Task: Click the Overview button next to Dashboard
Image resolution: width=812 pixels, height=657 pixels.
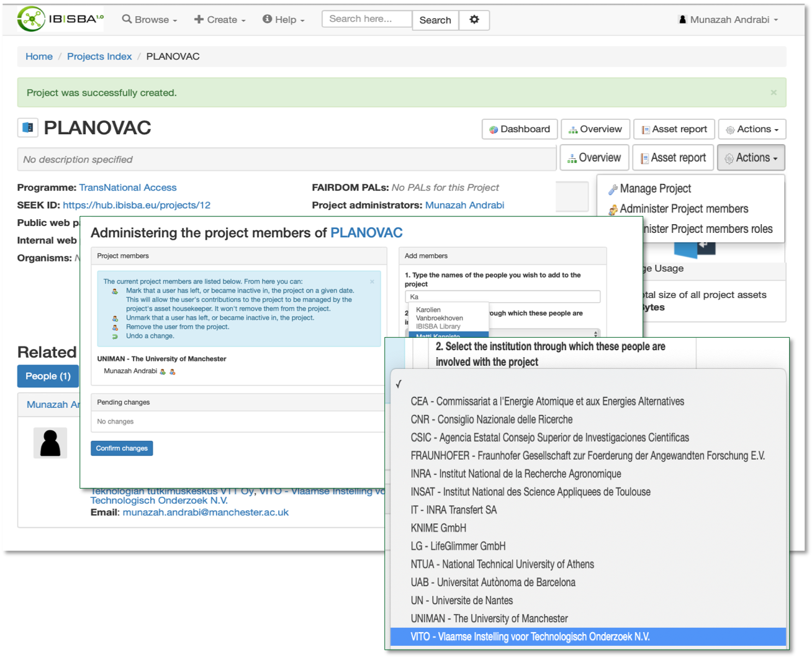Action: (595, 129)
